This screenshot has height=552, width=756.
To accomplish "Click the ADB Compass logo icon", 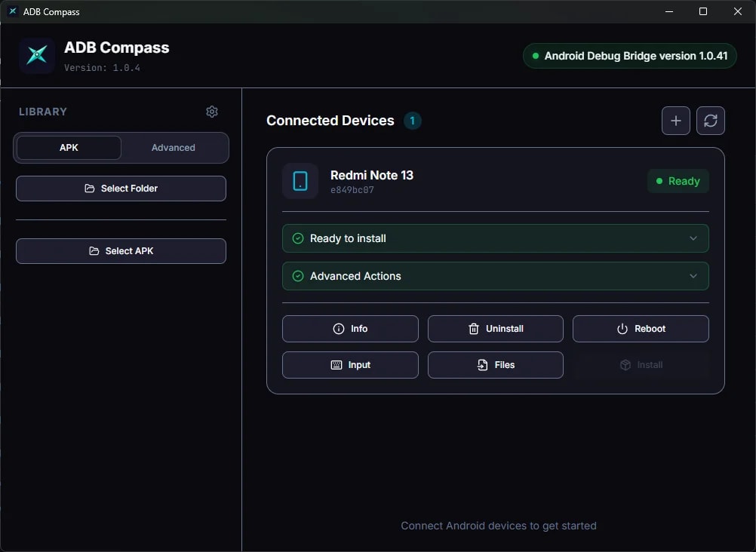I will (x=36, y=55).
